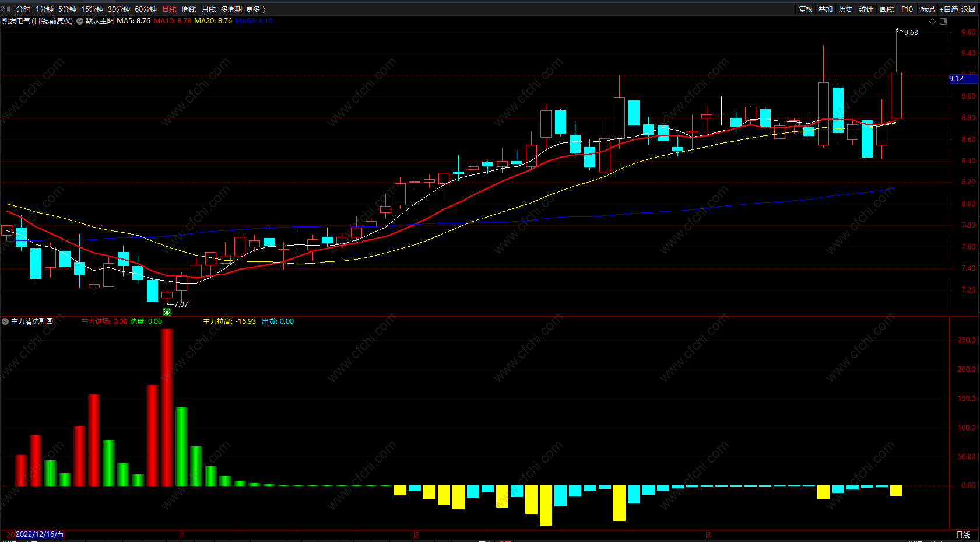Click the green 减 signal marker
The height and width of the screenshot is (542, 980).
[167, 312]
